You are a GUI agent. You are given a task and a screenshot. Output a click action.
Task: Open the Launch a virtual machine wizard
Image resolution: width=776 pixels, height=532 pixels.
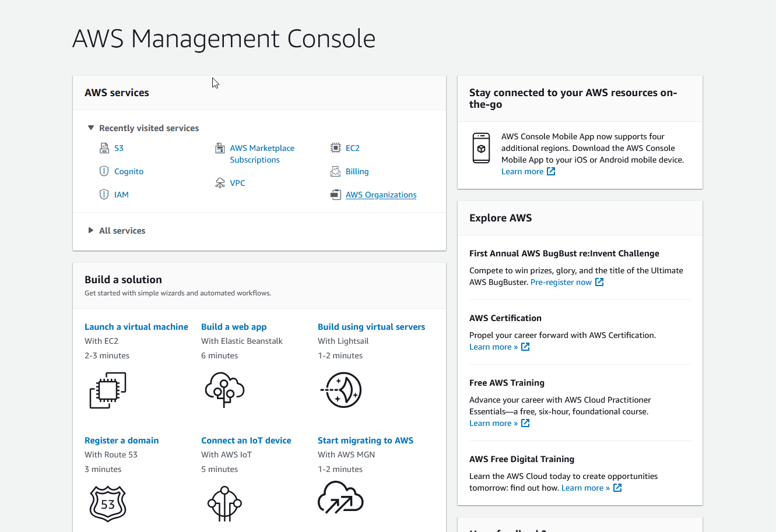coord(136,327)
